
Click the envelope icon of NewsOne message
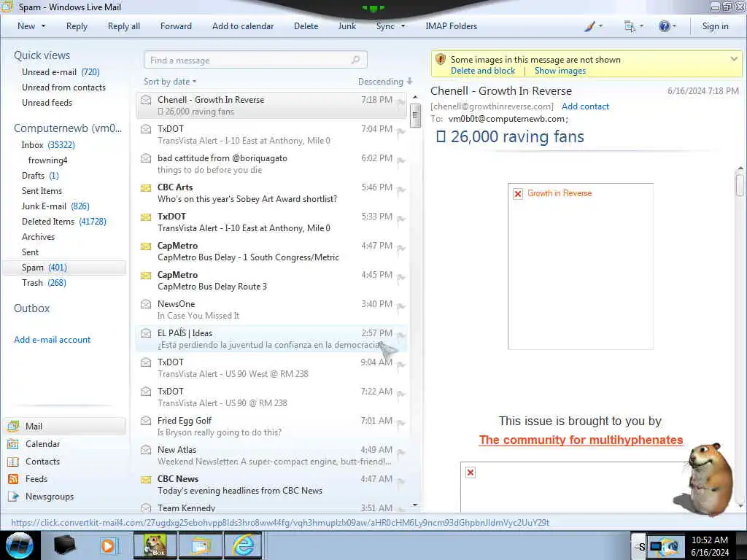coord(146,304)
